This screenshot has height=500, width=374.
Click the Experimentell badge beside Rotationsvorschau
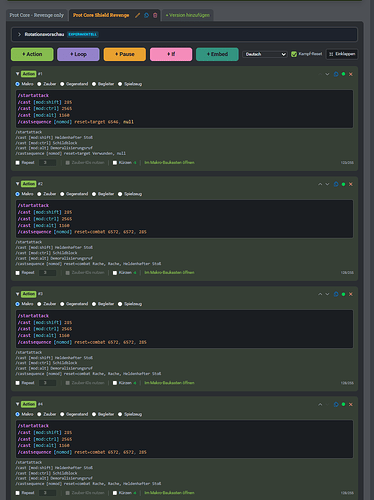(83, 34)
